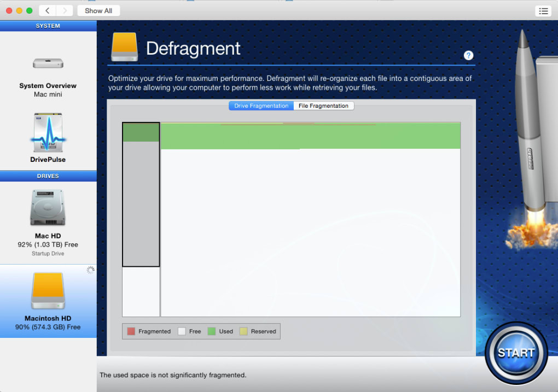This screenshot has width=558, height=392.
Task: Click the Show All button
Action: (98, 11)
